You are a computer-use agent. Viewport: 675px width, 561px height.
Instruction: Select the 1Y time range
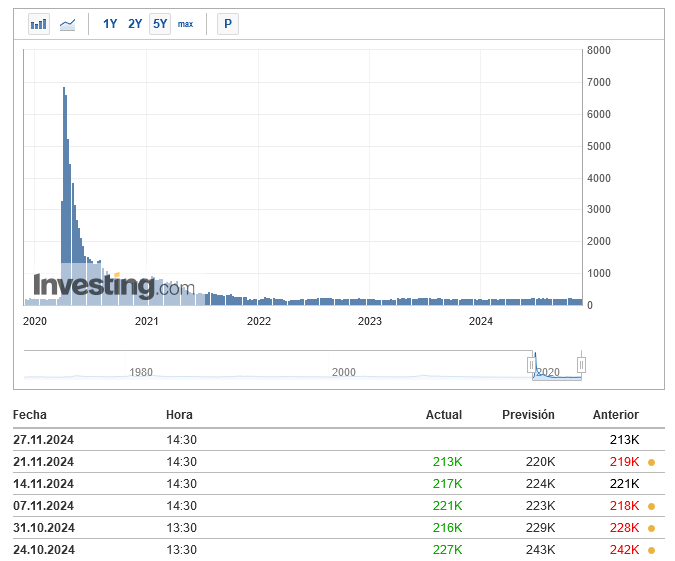click(x=110, y=24)
